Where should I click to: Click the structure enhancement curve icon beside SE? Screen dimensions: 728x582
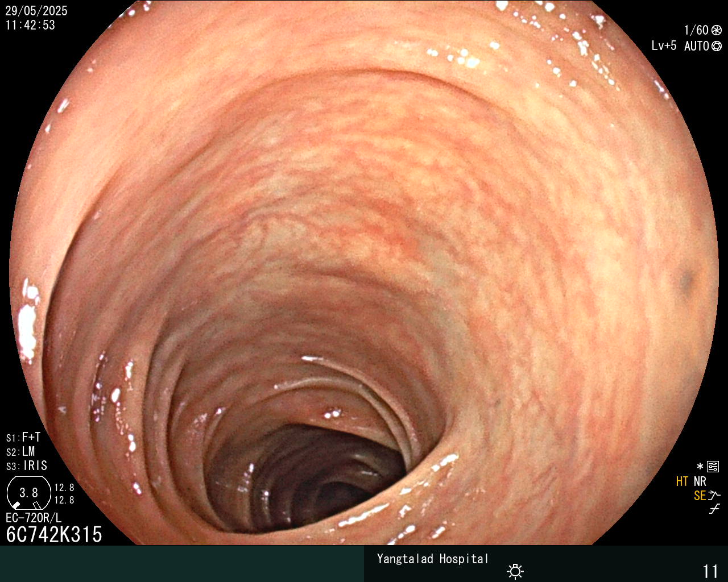tap(714, 495)
